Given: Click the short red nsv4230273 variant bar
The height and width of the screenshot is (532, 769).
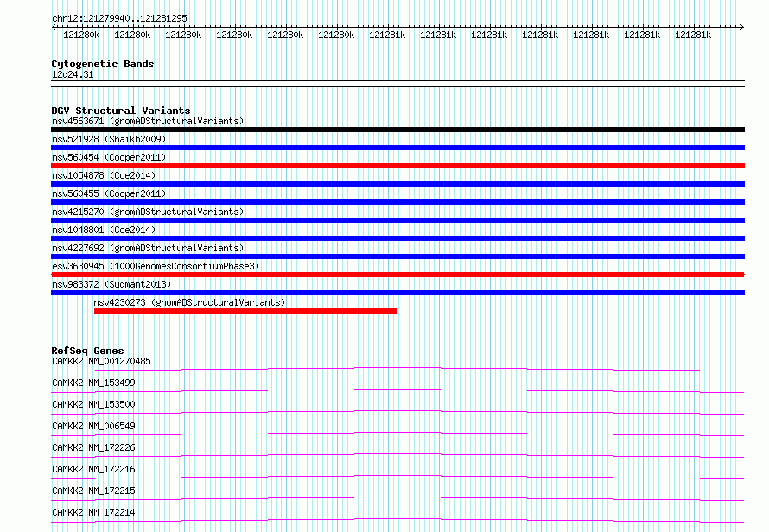Looking at the screenshot, I should coord(245,311).
